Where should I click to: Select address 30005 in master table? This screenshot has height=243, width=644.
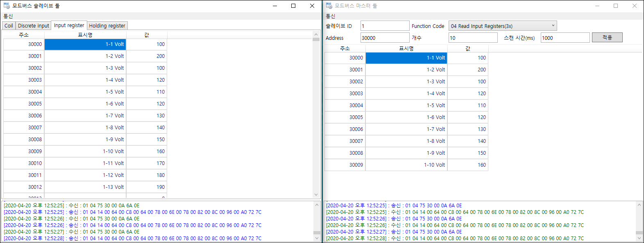345,117
